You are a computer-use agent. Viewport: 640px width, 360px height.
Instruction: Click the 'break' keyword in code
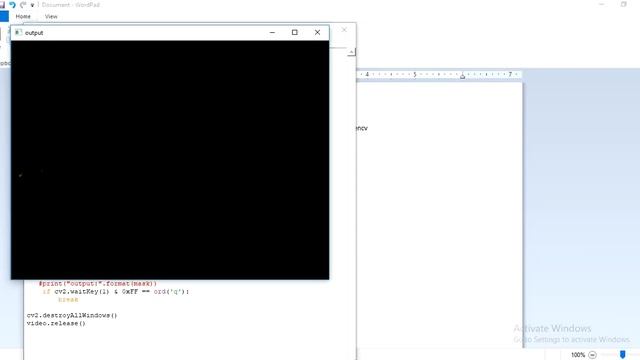click(68, 300)
